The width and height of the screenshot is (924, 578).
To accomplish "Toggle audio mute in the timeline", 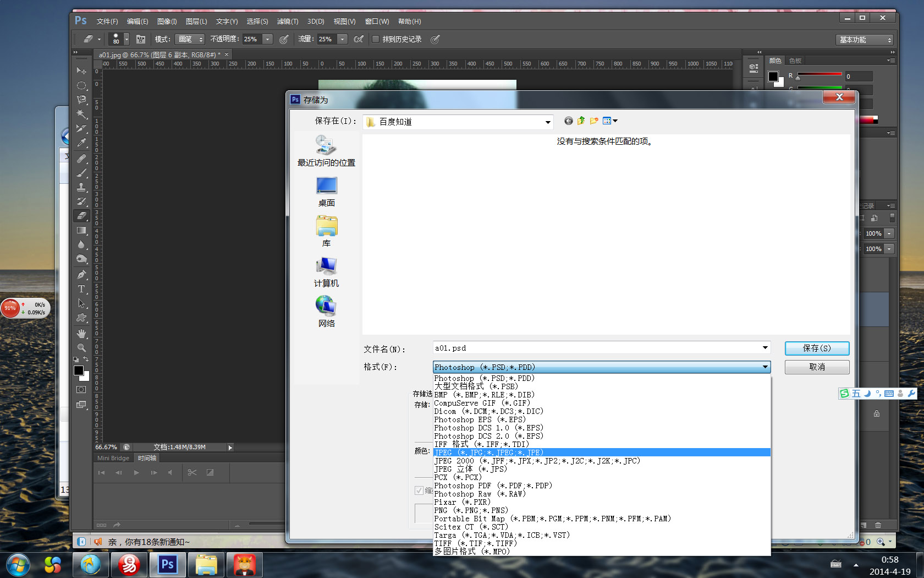I will pyautogui.click(x=170, y=472).
